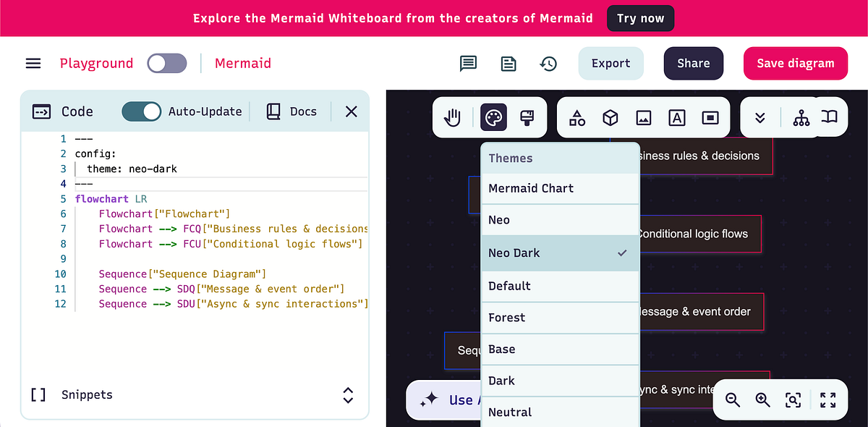The image size is (868, 427).
Task: Click the Mermaid label in header
Action: click(243, 64)
